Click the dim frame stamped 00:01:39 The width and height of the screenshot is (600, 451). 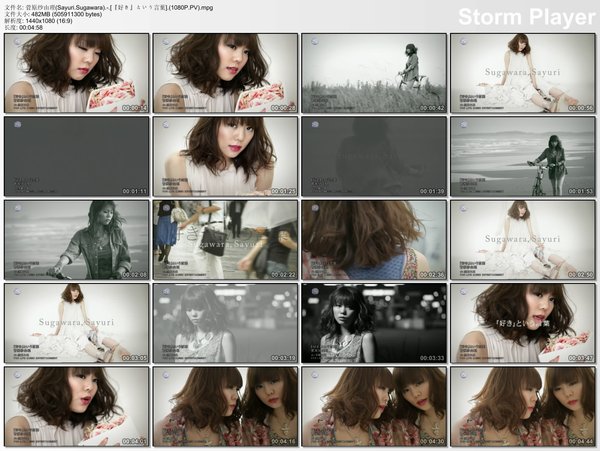pos(374,156)
